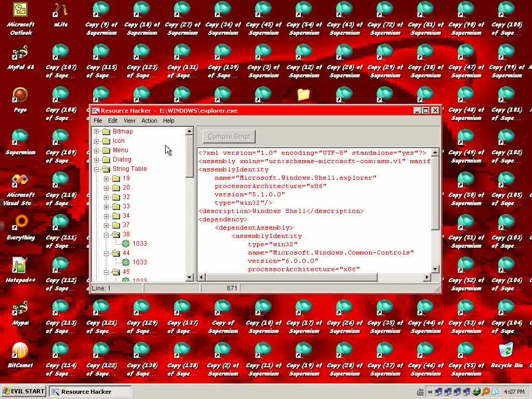
Task: Click the 671 value in status bar
Action: click(x=220, y=288)
